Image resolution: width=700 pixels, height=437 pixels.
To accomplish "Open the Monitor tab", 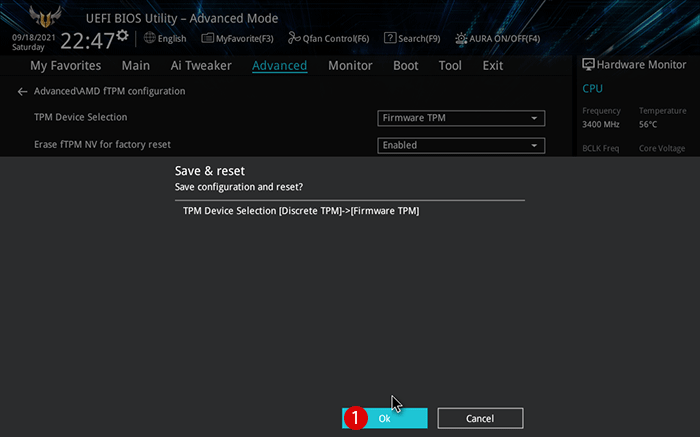I will 350,66.
